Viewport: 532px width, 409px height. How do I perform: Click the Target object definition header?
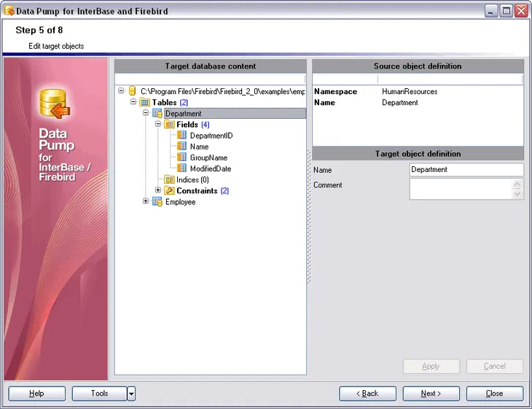click(418, 154)
